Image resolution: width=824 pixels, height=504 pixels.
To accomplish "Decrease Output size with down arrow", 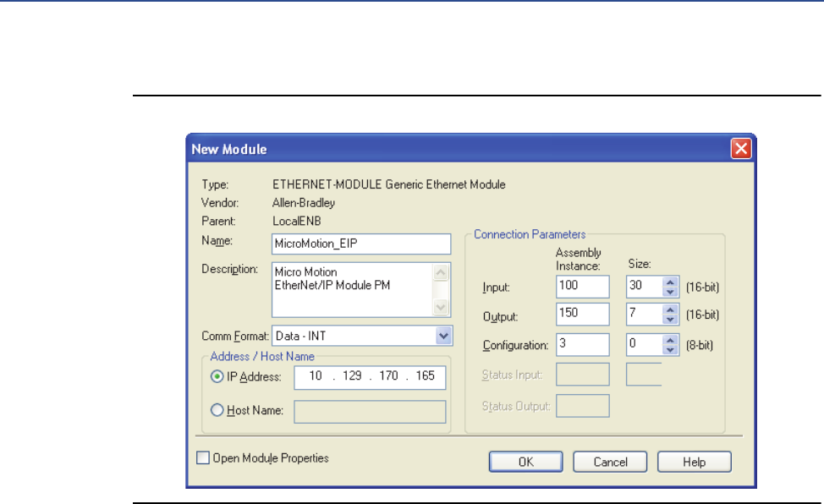I will click(671, 320).
